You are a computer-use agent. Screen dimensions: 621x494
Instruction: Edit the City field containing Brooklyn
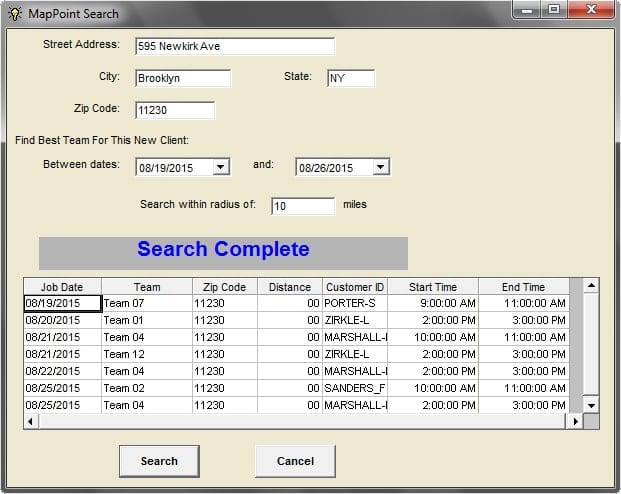tap(183, 78)
